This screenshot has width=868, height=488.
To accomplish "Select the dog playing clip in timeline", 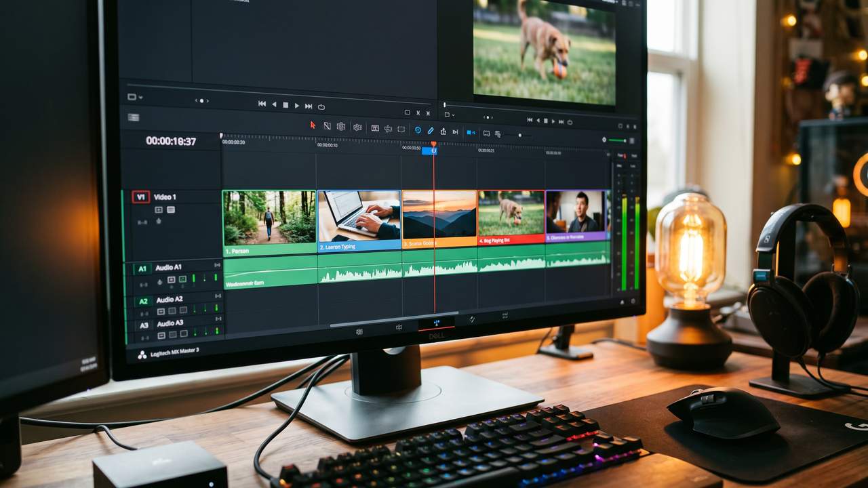I will (x=511, y=216).
